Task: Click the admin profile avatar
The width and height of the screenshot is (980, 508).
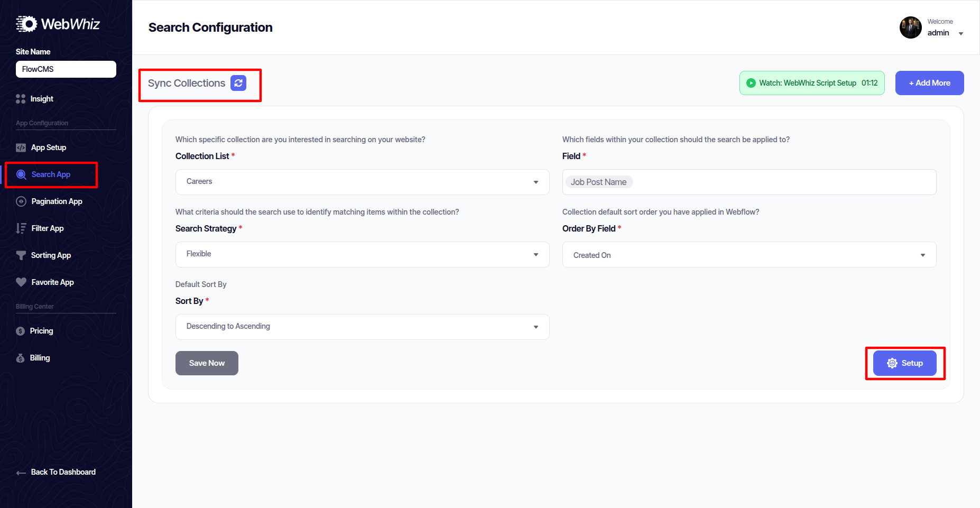Action: tap(910, 27)
